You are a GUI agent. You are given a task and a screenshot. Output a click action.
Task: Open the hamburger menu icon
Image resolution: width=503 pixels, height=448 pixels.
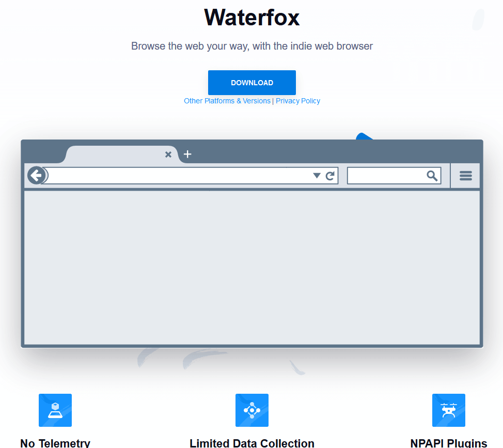466,176
